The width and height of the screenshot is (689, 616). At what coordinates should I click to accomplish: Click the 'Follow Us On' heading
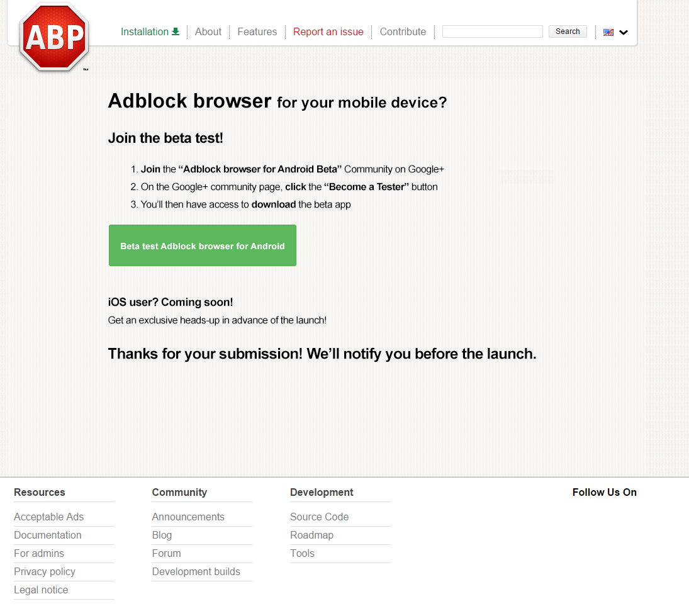[604, 492]
